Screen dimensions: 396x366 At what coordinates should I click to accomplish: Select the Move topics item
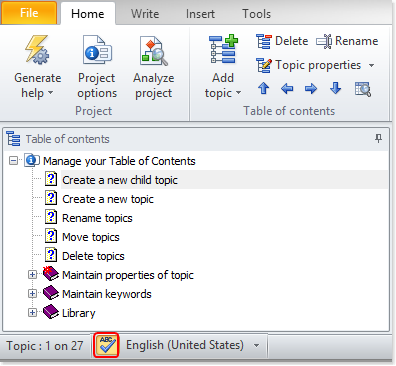click(x=91, y=237)
